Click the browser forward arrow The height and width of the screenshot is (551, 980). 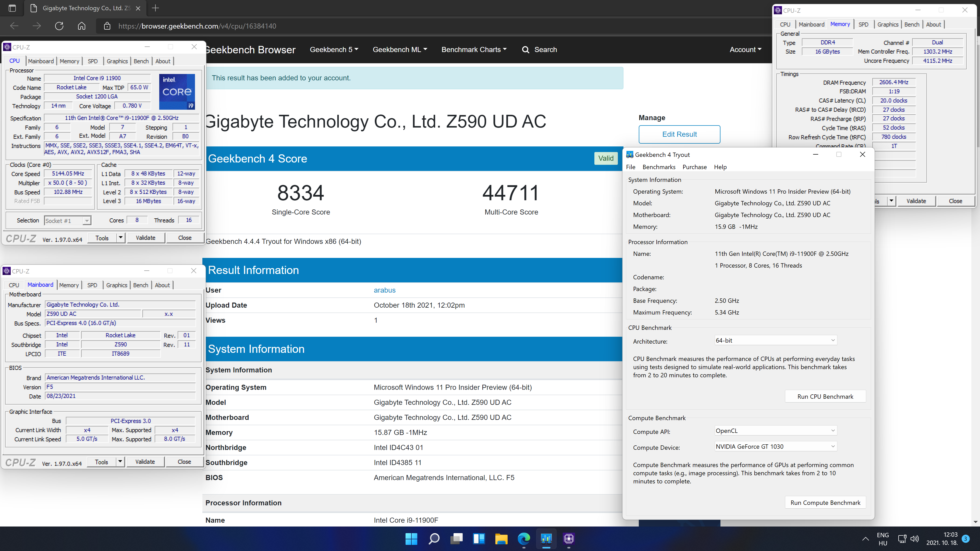point(36,26)
